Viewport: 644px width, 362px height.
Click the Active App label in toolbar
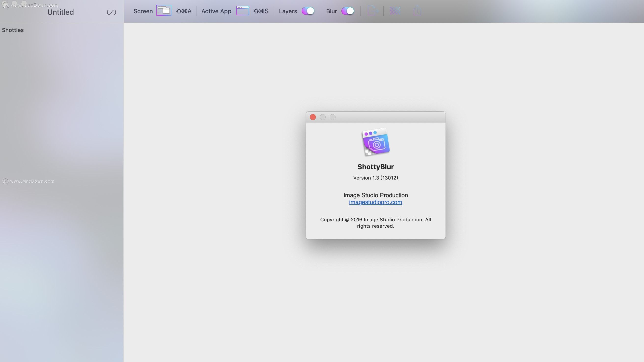point(216,11)
